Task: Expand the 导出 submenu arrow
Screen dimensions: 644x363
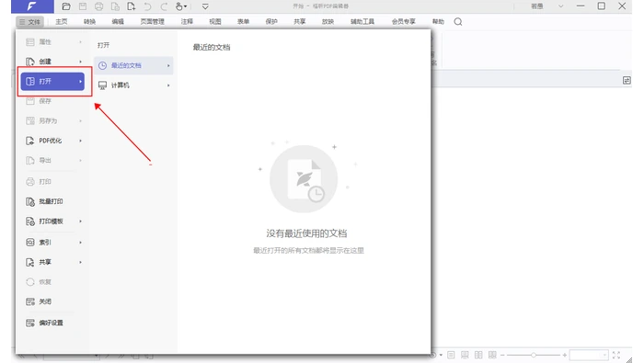Action: click(x=81, y=161)
